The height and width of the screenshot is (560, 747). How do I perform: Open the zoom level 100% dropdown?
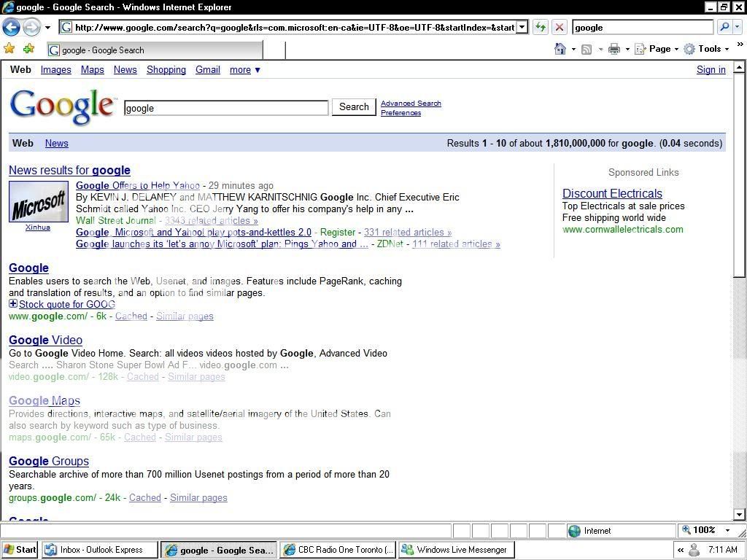point(705,530)
